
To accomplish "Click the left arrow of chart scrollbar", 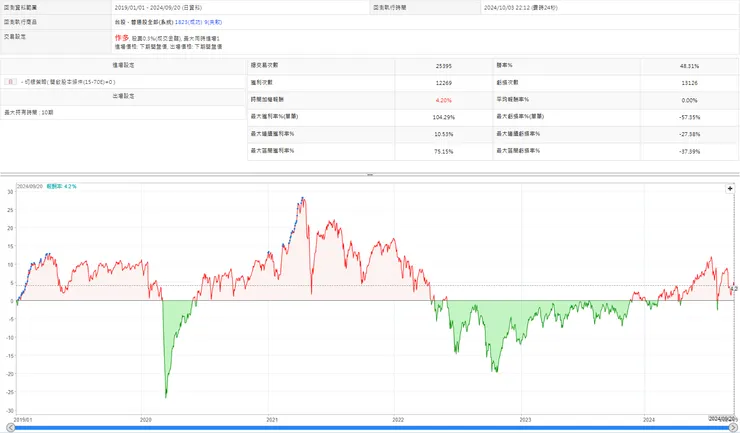I will 10,427.
